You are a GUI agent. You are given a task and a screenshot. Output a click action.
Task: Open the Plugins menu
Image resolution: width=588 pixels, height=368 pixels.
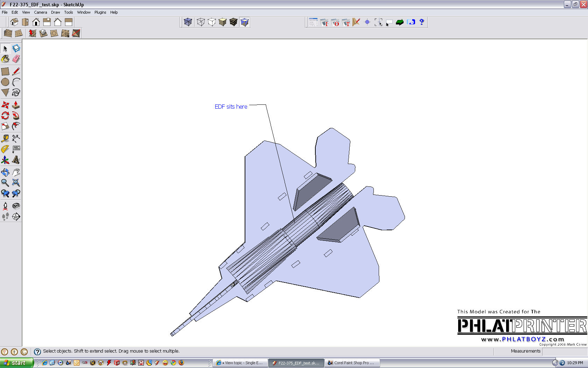pyautogui.click(x=100, y=12)
